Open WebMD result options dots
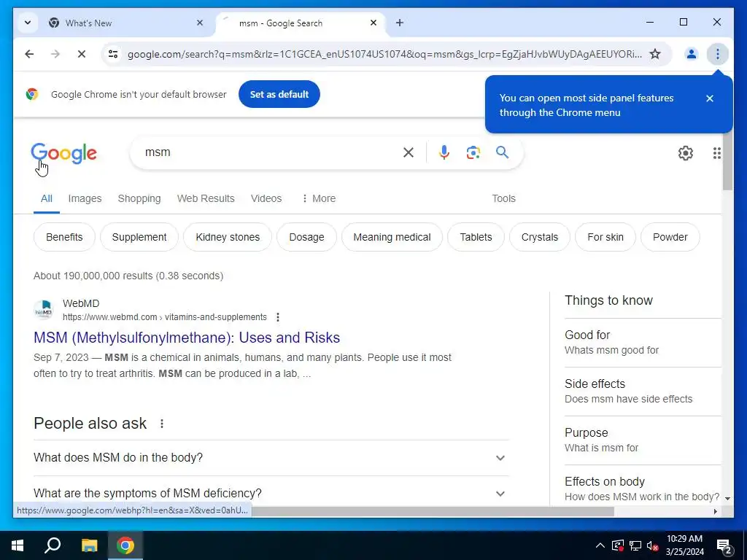Viewport: 747px width, 560px height. click(278, 317)
